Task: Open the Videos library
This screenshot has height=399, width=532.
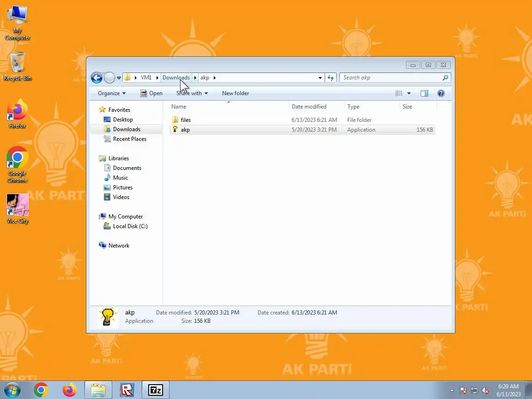Action: (x=121, y=197)
